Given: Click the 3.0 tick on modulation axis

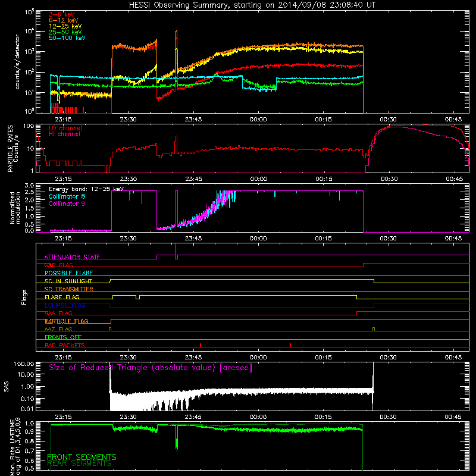Looking at the screenshot, I should tap(29, 186).
